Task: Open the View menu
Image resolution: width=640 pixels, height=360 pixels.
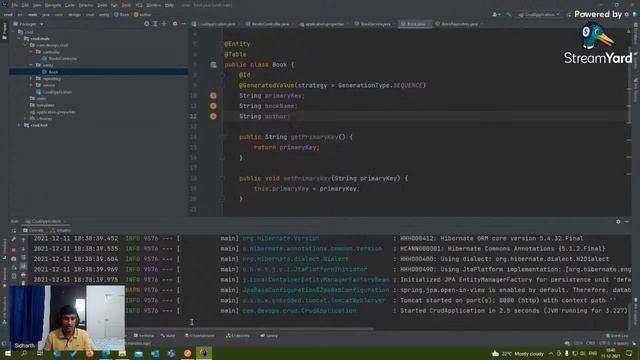Action: coord(37,5)
